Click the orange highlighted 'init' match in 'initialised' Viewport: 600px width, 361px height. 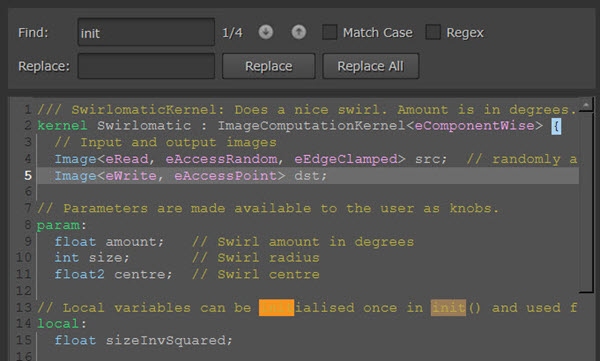pos(276,308)
